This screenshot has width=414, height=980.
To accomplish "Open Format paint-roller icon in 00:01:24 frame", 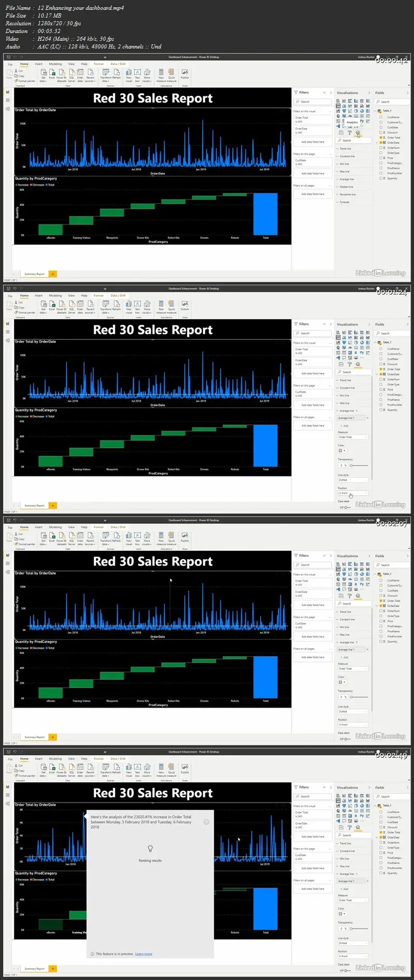I will tap(349, 364).
